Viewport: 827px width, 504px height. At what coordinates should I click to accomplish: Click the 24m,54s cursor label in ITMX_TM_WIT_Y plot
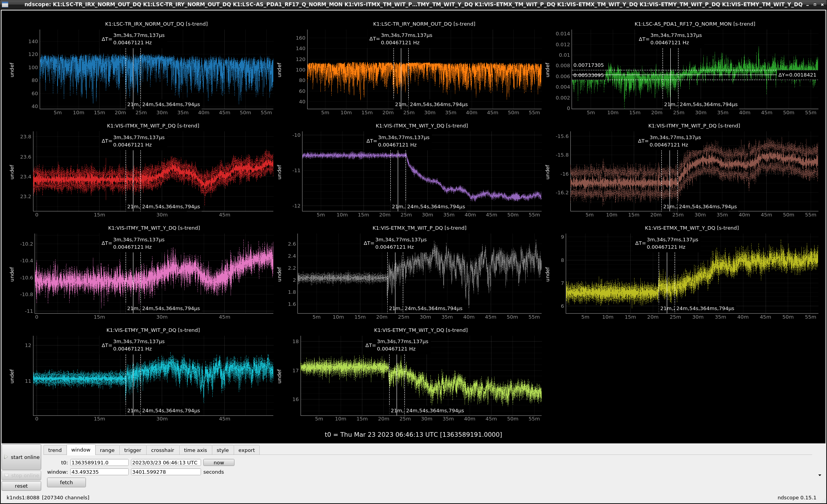coord(436,207)
